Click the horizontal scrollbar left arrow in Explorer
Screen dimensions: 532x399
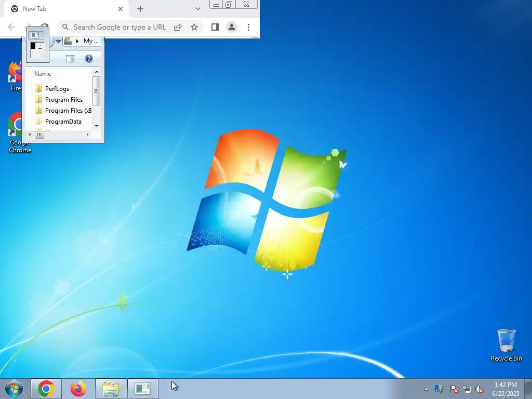pos(30,135)
